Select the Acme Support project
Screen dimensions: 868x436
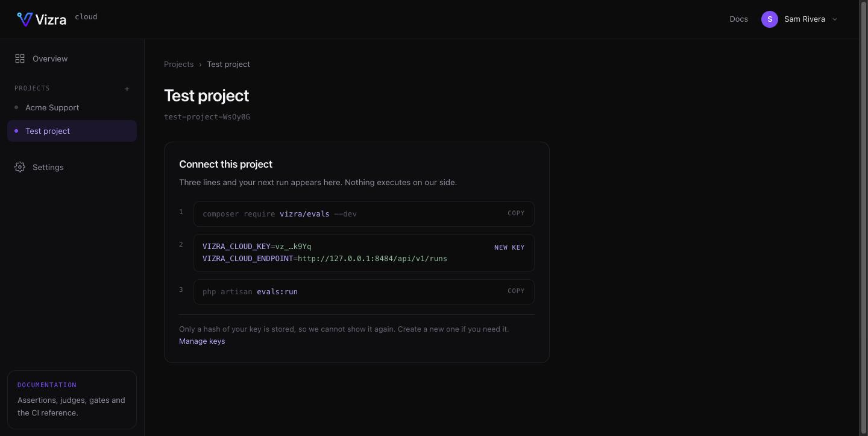[x=72, y=107]
